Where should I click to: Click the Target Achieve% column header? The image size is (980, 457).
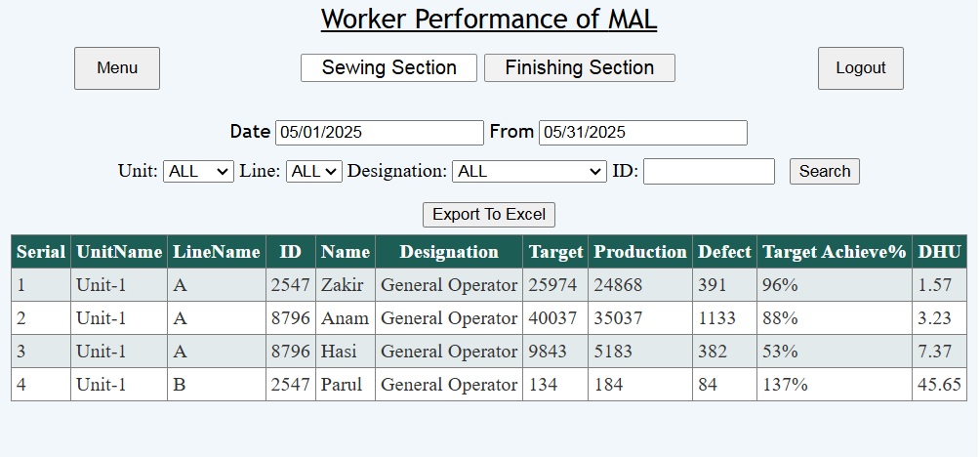835,252
